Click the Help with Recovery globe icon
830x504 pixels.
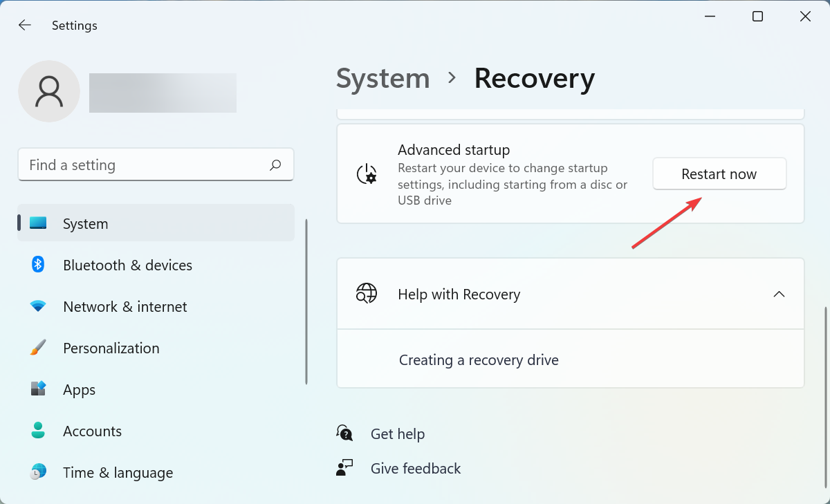click(x=367, y=294)
